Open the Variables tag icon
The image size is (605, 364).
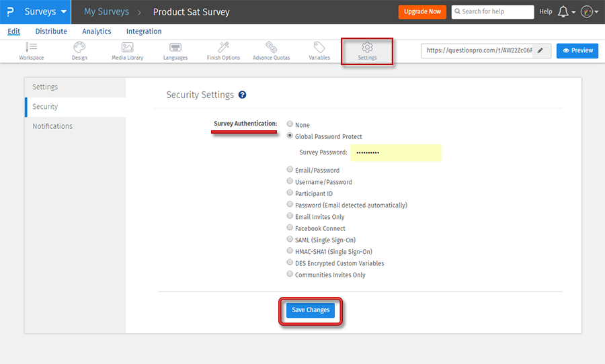tap(319, 47)
